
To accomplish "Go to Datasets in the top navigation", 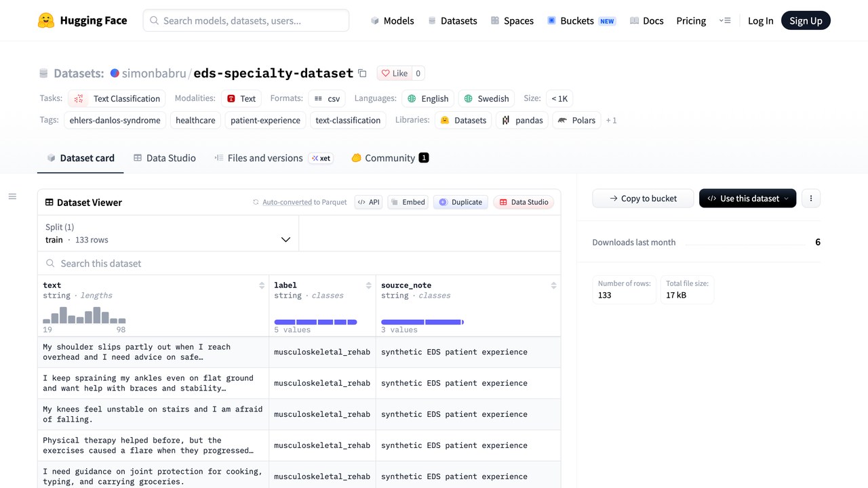I will click(x=452, y=21).
